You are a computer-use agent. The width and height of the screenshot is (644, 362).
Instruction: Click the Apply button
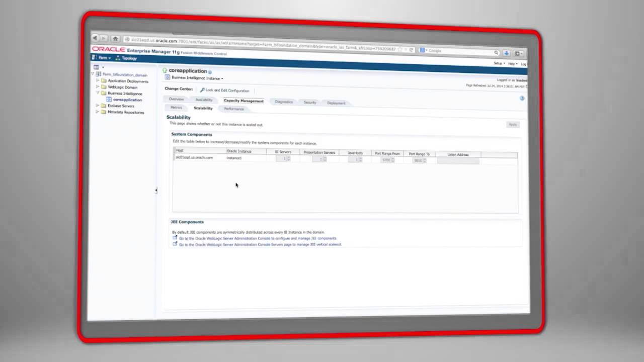click(512, 124)
